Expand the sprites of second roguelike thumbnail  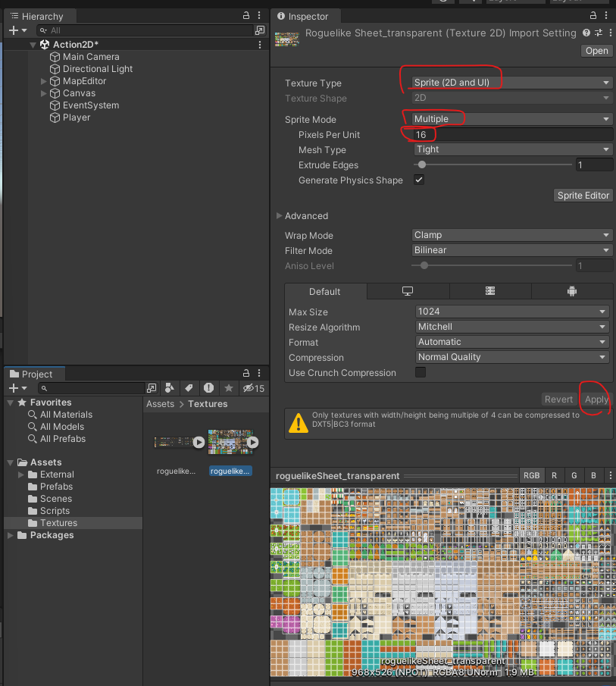[253, 443]
